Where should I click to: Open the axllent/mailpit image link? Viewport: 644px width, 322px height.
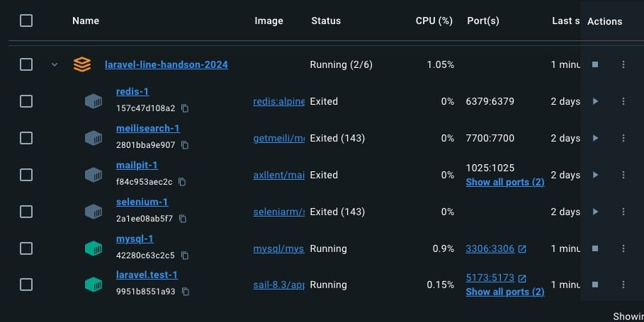click(x=279, y=175)
